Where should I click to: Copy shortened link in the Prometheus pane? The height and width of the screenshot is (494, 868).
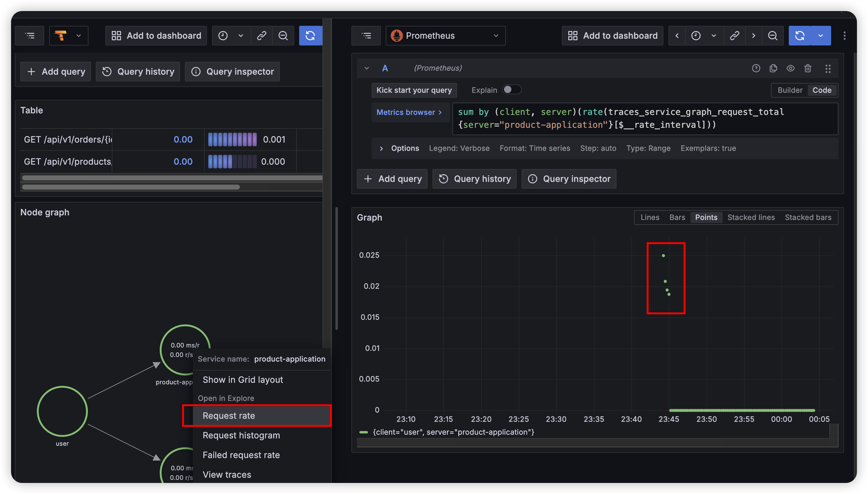[x=734, y=36]
